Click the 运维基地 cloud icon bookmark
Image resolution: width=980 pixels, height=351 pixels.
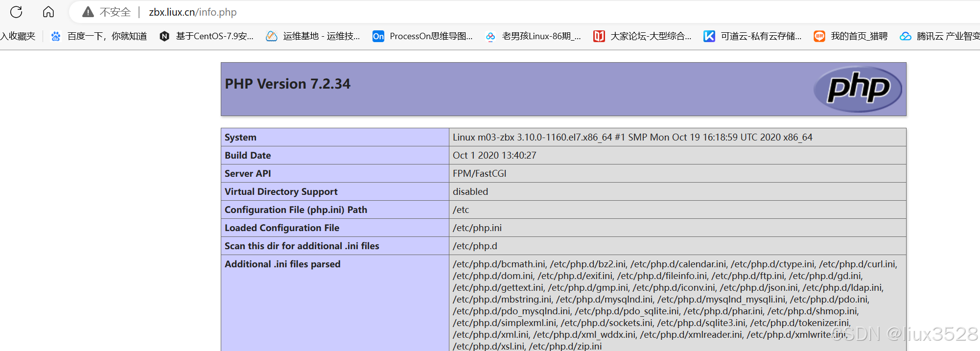[x=272, y=36]
